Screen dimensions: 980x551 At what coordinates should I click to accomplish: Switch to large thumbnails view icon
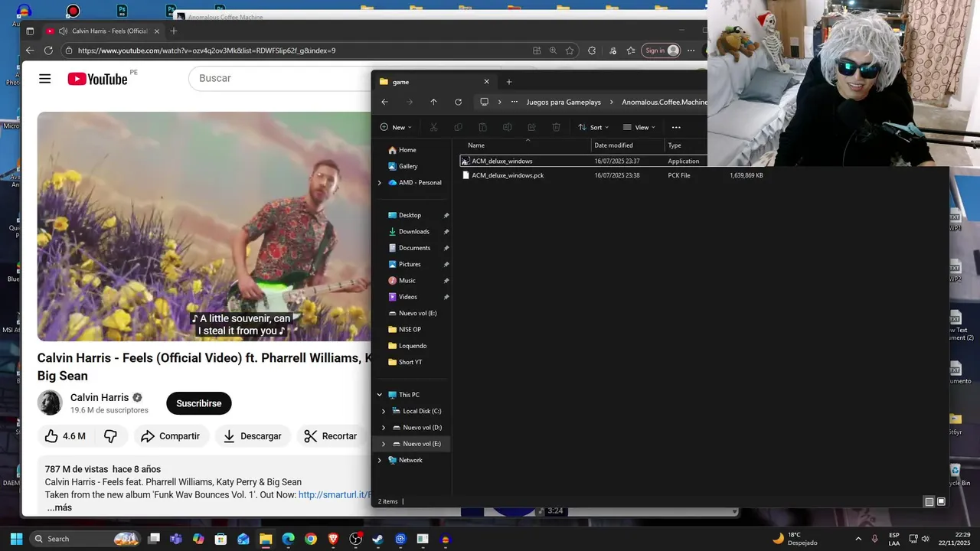(941, 502)
